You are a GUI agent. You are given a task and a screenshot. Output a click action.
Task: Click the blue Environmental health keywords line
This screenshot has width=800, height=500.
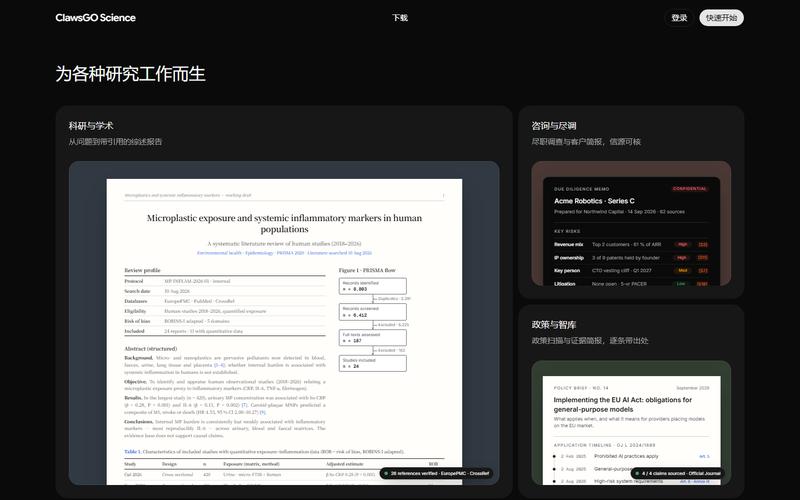[284, 253]
